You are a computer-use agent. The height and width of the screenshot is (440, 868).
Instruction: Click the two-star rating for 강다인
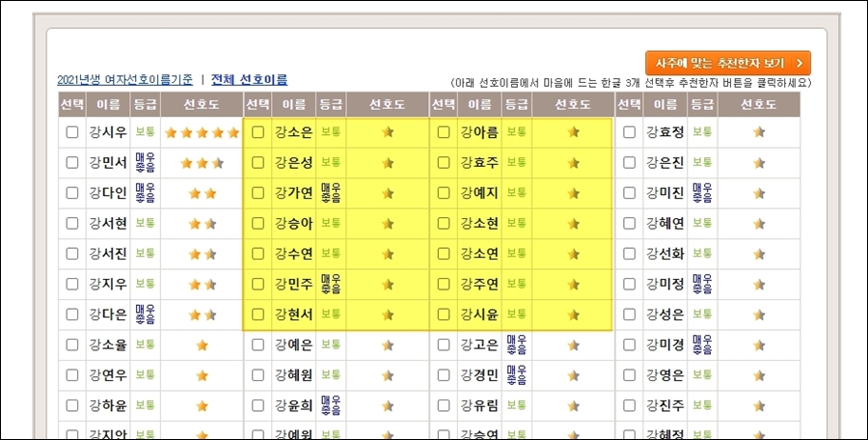tap(203, 194)
